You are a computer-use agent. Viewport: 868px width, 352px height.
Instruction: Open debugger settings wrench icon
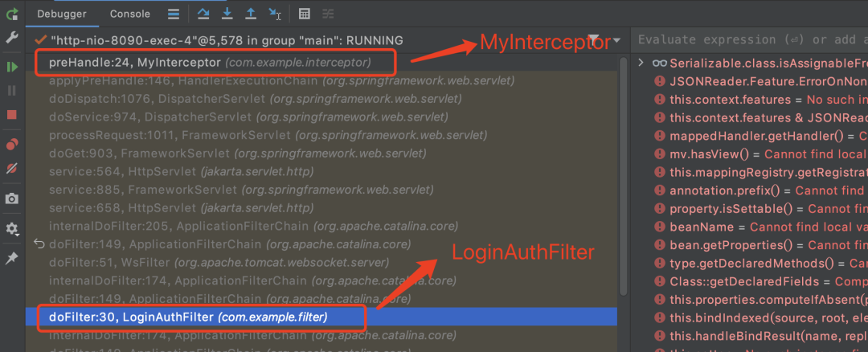click(x=11, y=38)
